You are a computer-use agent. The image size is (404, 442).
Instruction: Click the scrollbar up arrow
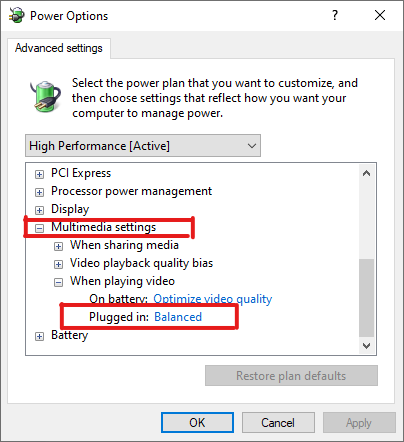tap(367, 173)
